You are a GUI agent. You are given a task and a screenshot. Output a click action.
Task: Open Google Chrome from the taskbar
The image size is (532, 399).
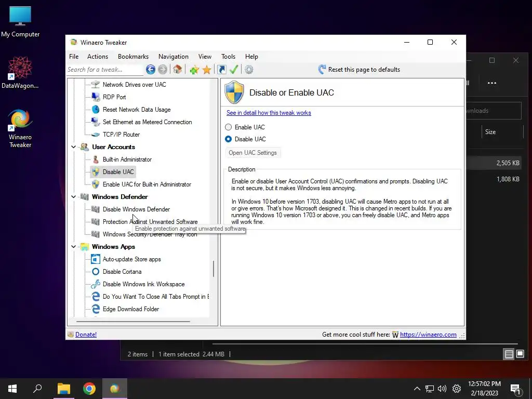(89, 389)
